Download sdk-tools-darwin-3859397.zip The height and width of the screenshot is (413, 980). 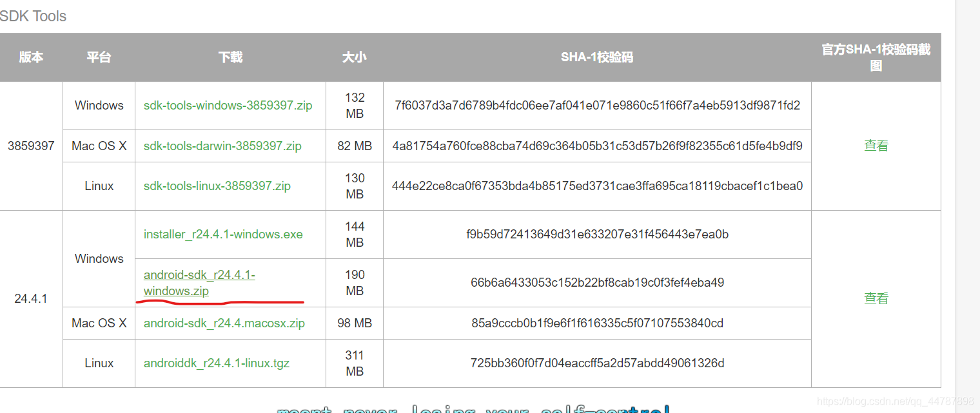point(222,146)
